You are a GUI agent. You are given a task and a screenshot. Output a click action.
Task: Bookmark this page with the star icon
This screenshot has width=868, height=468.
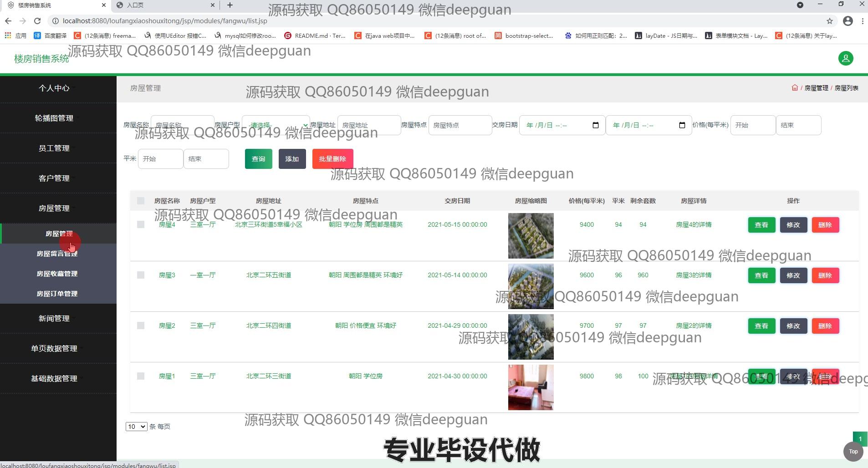(x=830, y=21)
